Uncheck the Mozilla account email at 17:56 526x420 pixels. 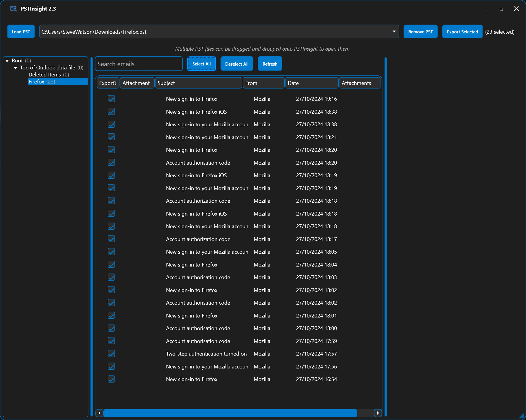pyautogui.click(x=111, y=366)
